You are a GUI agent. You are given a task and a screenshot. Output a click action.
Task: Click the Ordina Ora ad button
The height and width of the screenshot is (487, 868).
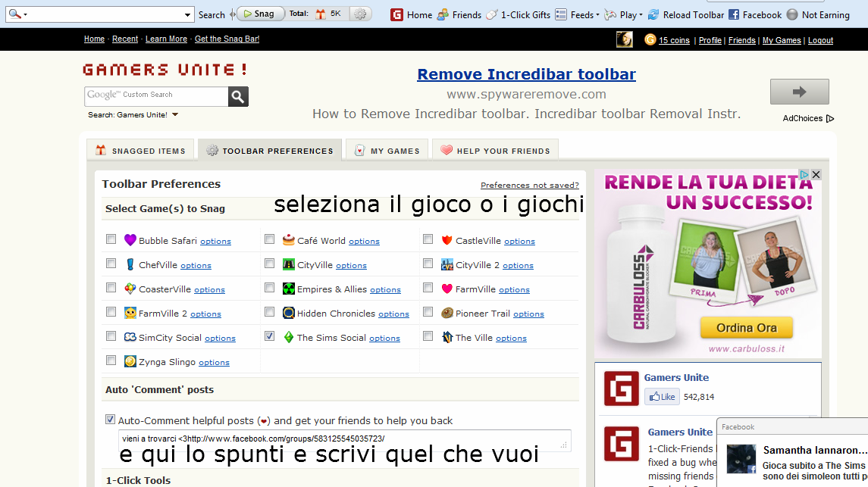click(747, 328)
